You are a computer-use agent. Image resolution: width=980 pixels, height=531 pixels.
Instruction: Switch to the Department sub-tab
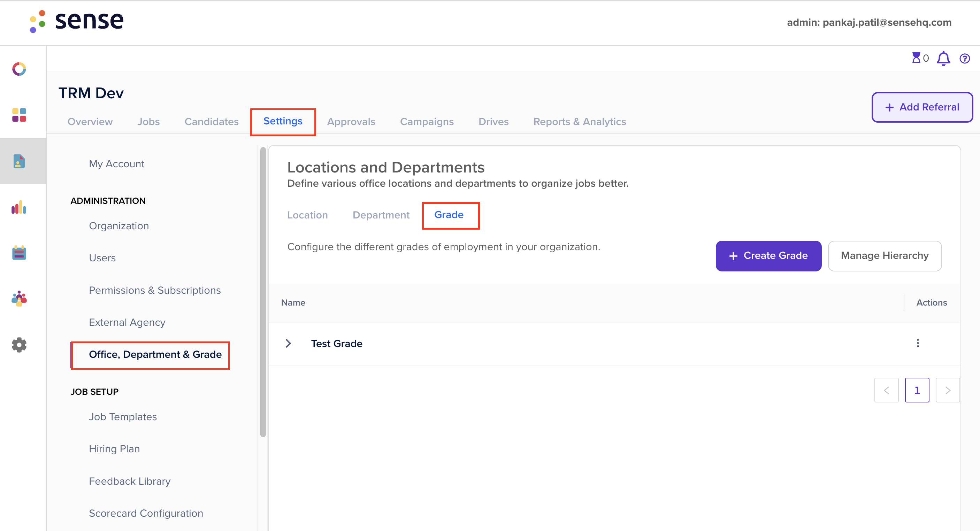(x=381, y=215)
